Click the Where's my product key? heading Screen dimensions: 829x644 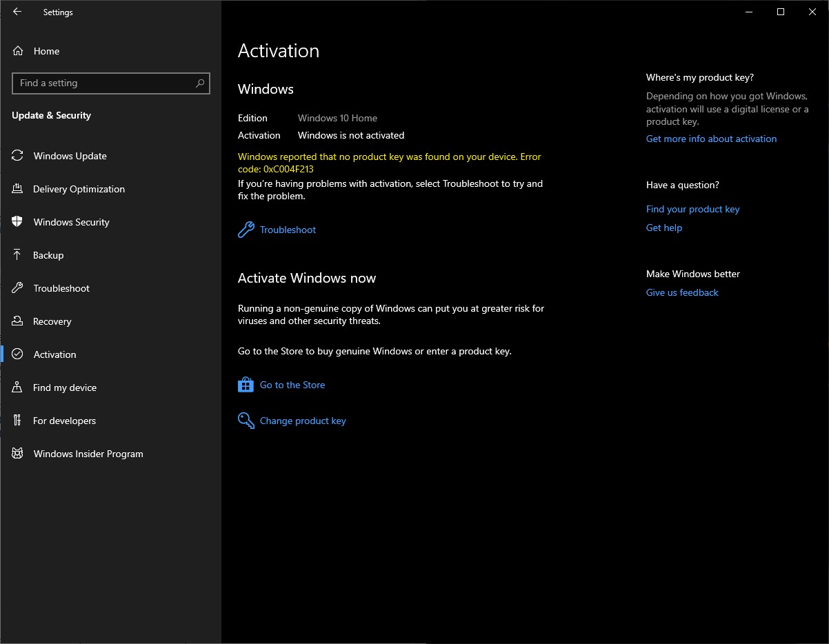coord(700,77)
